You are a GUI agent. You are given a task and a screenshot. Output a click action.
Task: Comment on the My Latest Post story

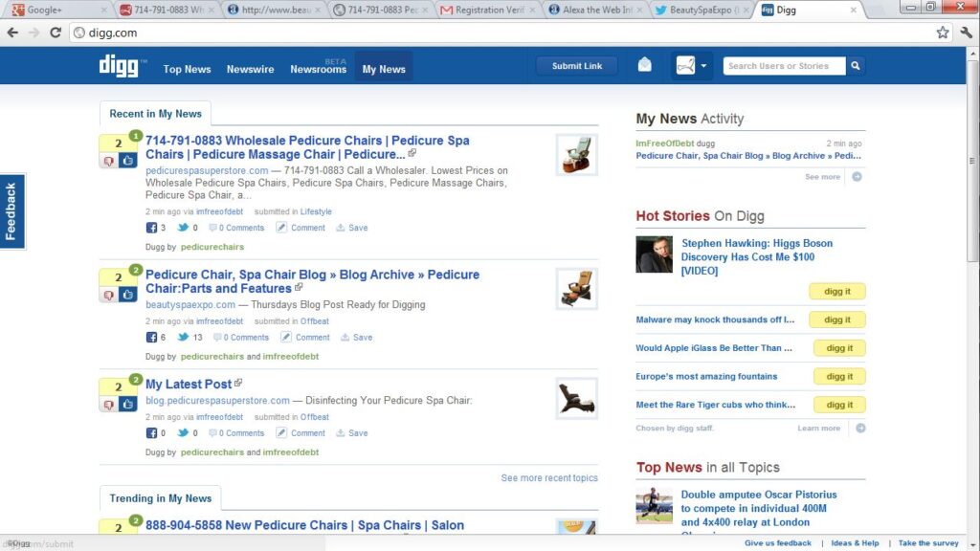pos(301,433)
